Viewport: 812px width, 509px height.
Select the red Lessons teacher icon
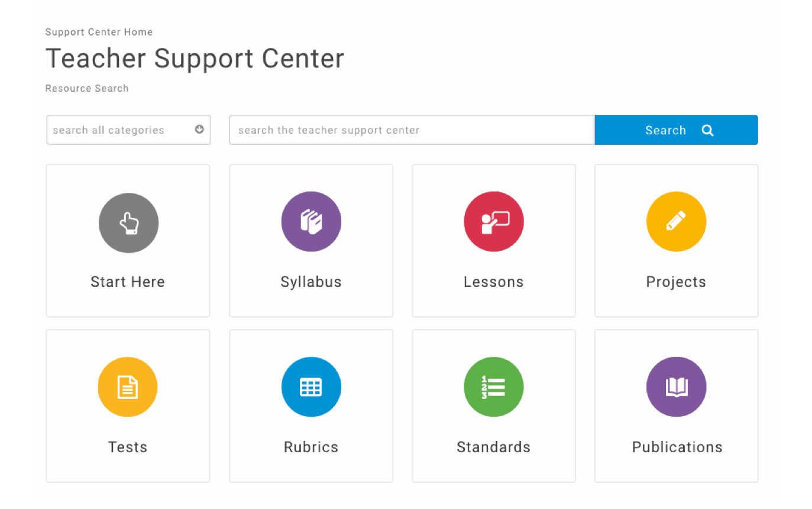(x=494, y=221)
